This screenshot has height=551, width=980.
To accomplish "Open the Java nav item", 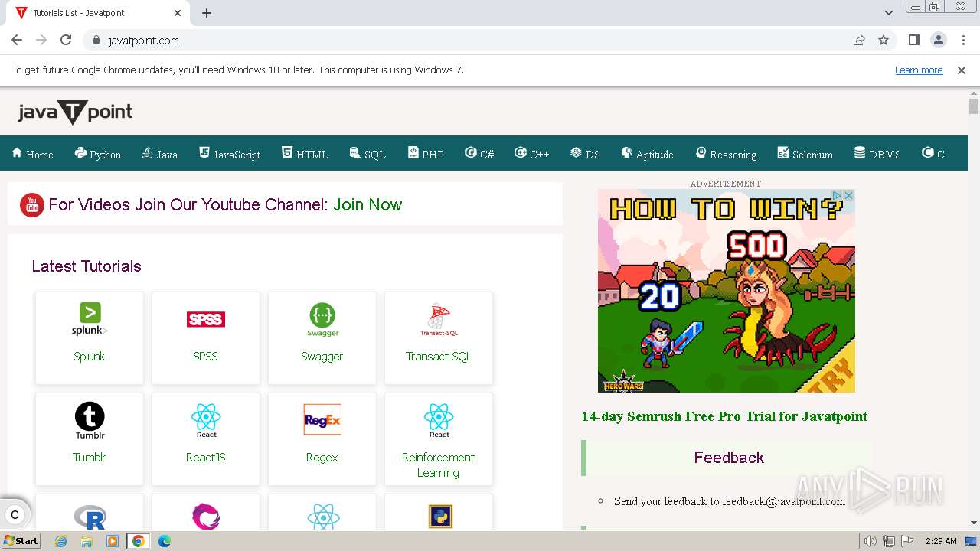I will tap(159, 154).
